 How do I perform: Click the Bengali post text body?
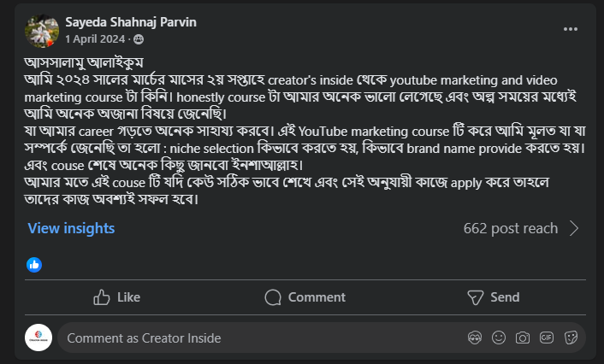tap(299, 130)
